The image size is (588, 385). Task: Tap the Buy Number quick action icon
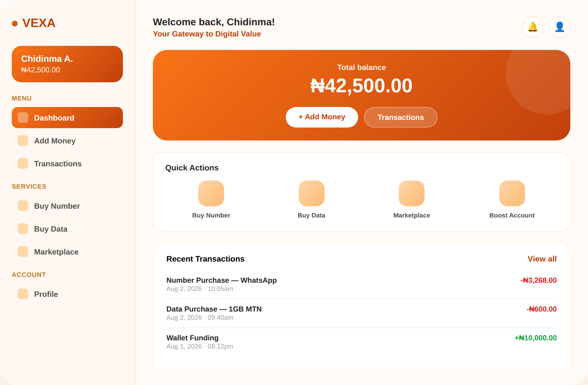[211, 193]
